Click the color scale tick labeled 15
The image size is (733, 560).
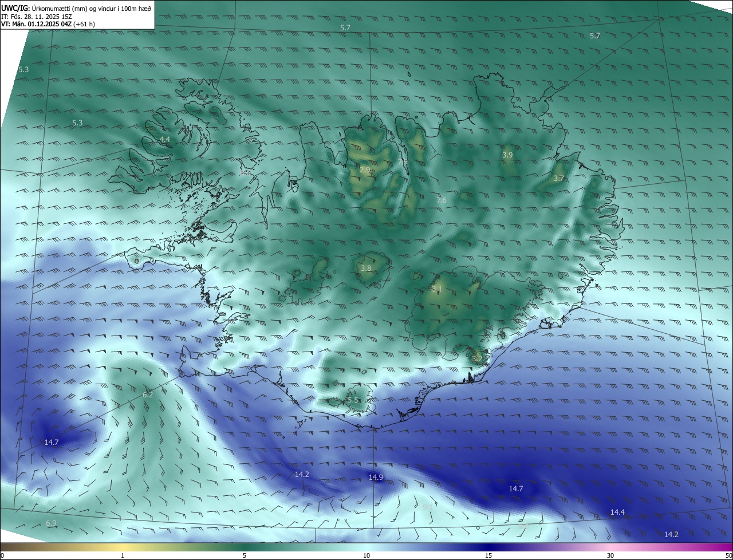[x=488, y=555]
